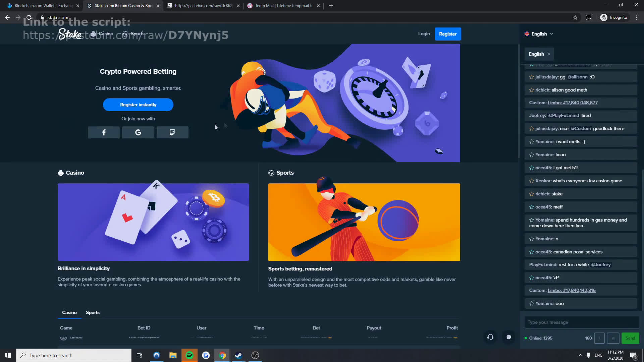Toggle the chat bubble icon
The width and height of the screenshot is (644, 362).
[x=508, y=337]
